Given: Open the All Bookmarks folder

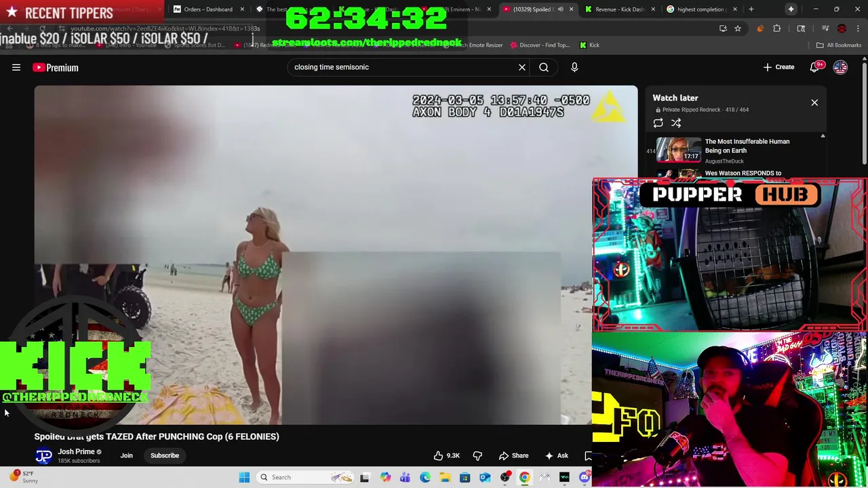Looking at the screenshot, I should [x=839, y=45].
